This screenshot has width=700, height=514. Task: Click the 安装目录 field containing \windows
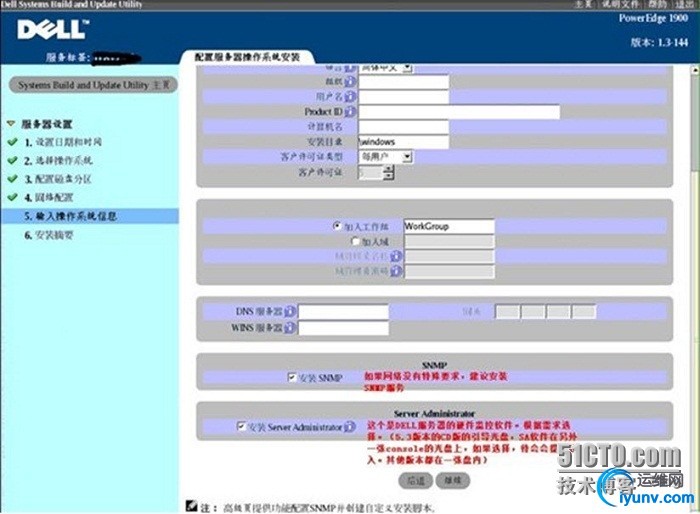[404, 142]
